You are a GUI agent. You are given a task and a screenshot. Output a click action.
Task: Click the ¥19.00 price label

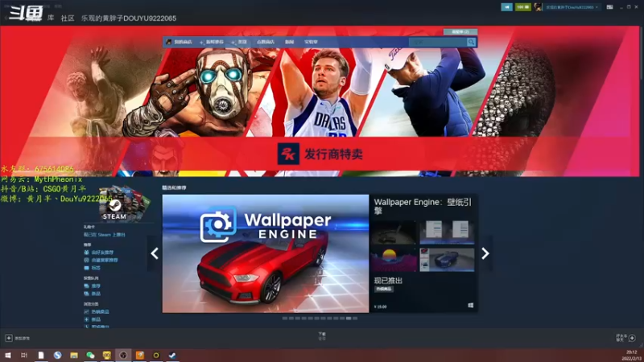pyautogui.click(x=380, y=306)
